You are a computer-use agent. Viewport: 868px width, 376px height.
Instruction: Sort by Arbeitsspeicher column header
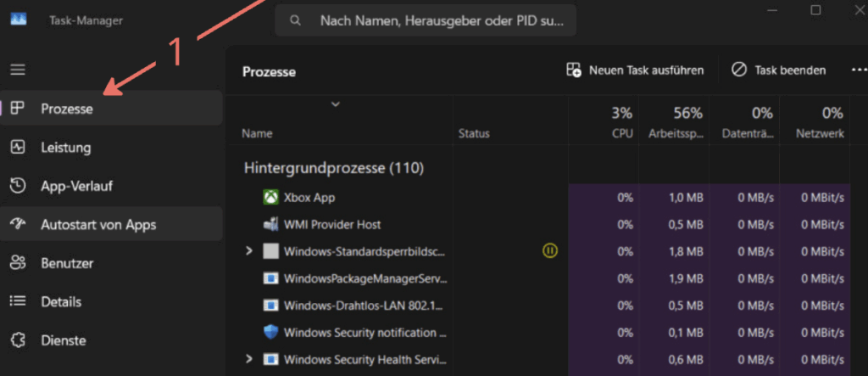674,122
